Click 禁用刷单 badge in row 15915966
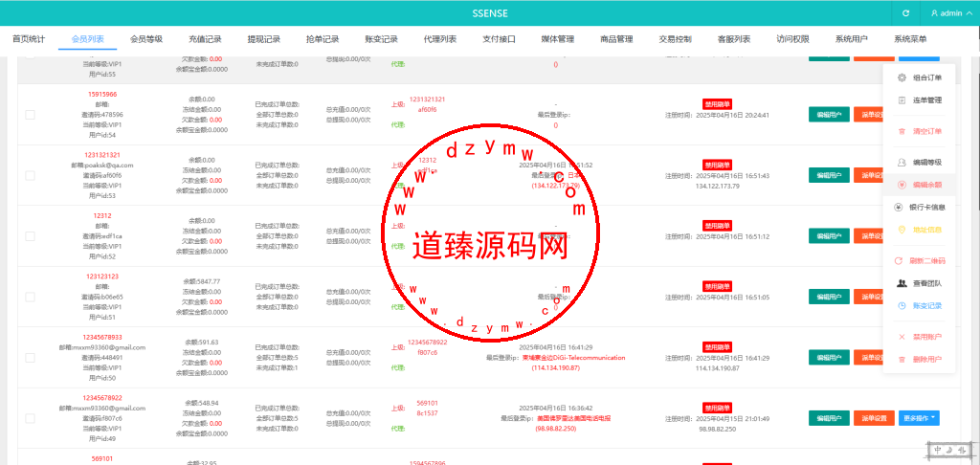The width and height of the screenshot is (980, 465). [x=717, y=104]
